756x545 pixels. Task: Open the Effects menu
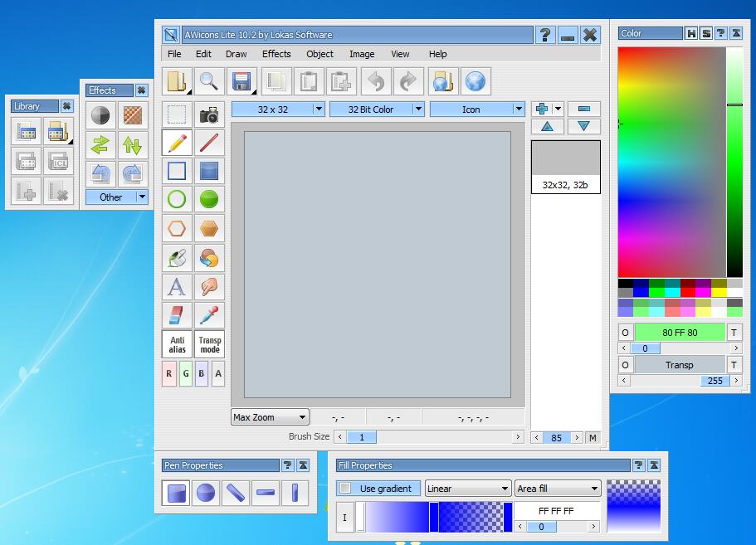pos(276,54)
